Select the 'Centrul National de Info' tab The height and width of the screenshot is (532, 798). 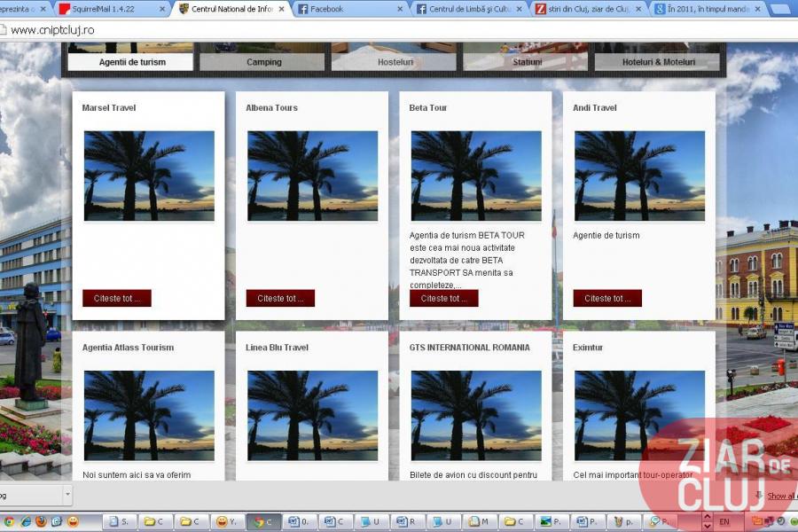[231, 9]
